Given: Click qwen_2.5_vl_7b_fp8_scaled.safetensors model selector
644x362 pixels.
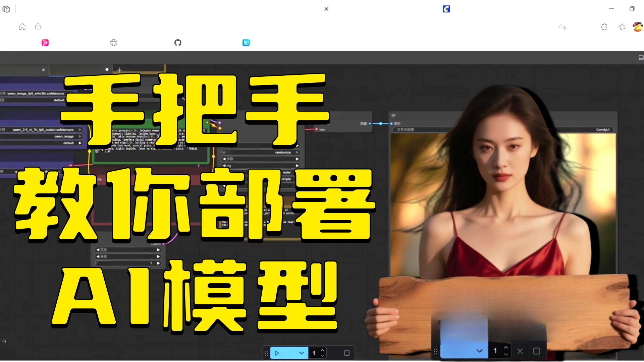Looking at the screenshot, I should click(x=44, y=130).
